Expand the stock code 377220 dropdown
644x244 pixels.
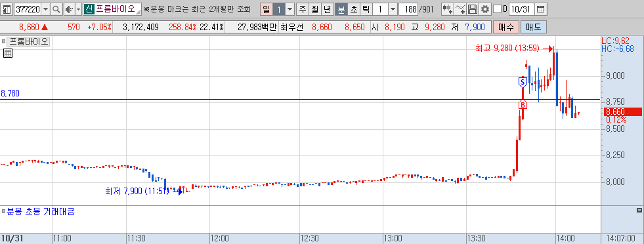pyautogui.click(x=45, y=9)
